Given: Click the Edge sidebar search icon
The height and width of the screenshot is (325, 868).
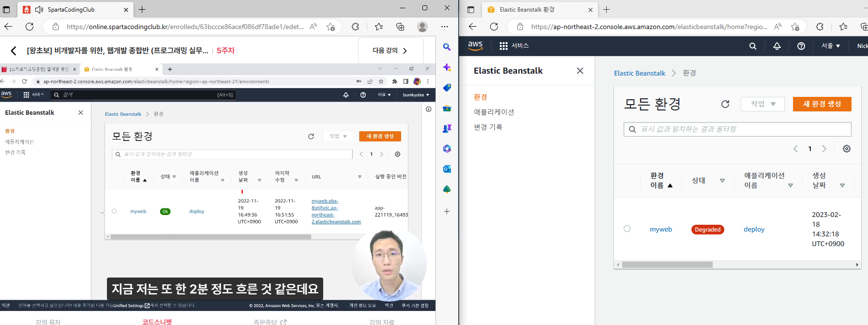Looking at the screenshot, I should pyautogui.click(x=447, y=47).
